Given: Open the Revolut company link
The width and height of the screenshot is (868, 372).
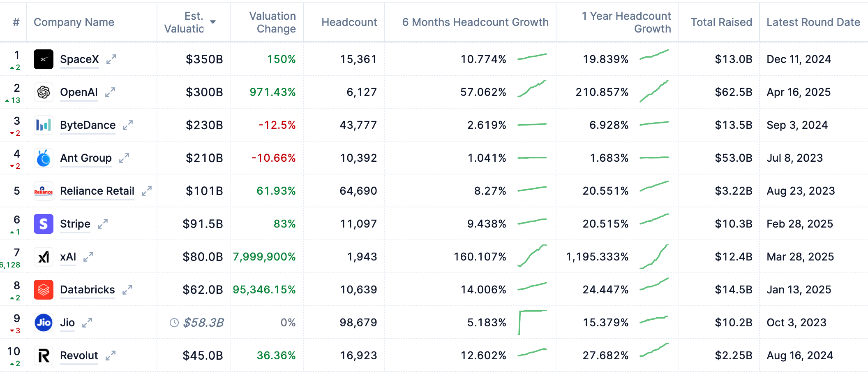Looking at the screenshot, I should click(x=79, y=356).
